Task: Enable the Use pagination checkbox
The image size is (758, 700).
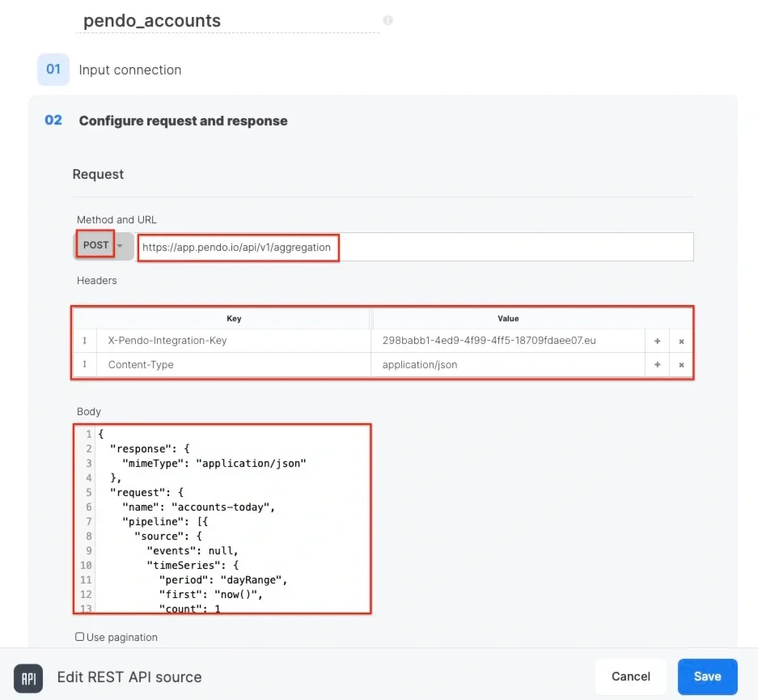Action: (x=79, y=637)
